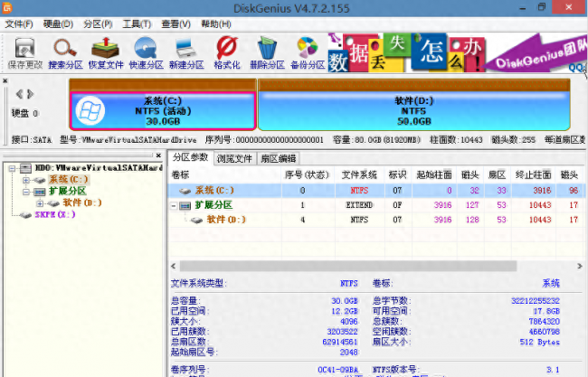This screenshot has width=588, height=377.
Task: Switch to Browse Files (浏览文件) tab
Action: click(x=235, y=158)
